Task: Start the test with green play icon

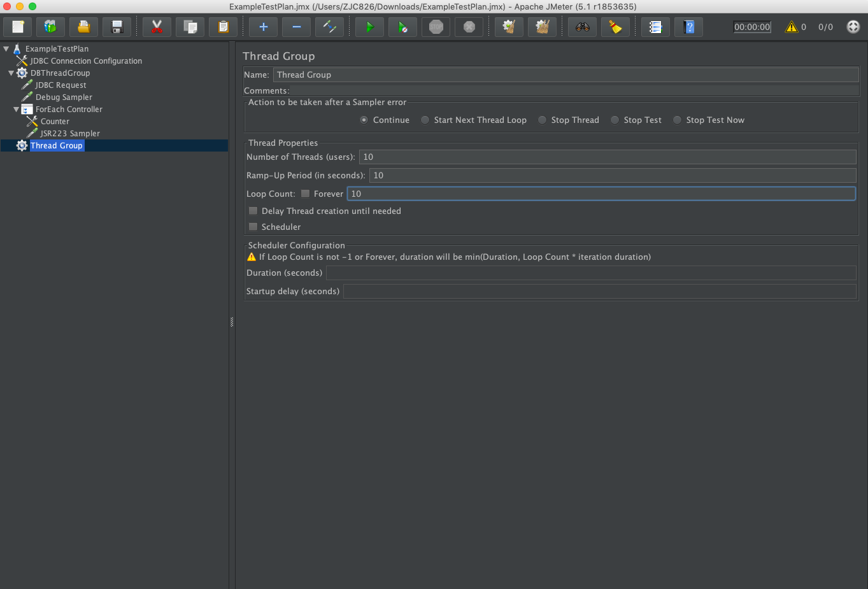Action: (x=369, y=27)
